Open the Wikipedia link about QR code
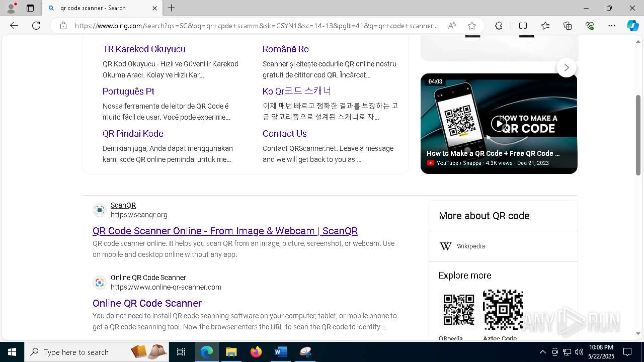Screen dimensions: 644x362 pyautogui.click(x=470, y=246)
